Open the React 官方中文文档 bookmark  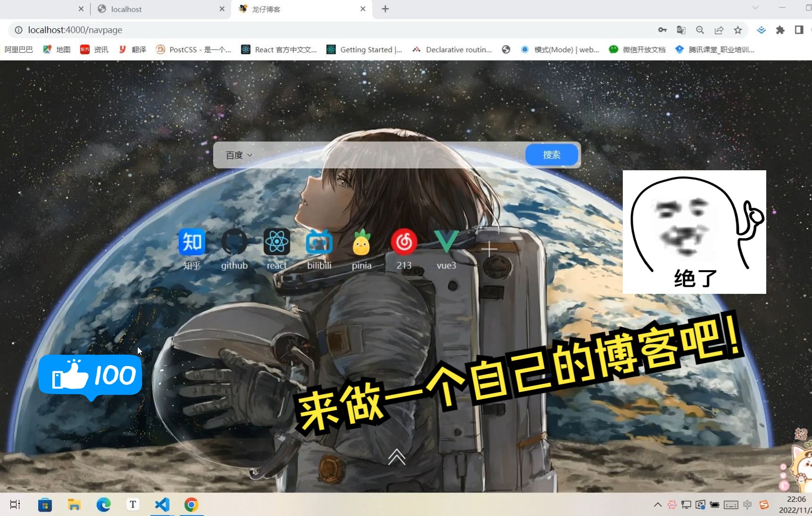[x=279, y=50]
